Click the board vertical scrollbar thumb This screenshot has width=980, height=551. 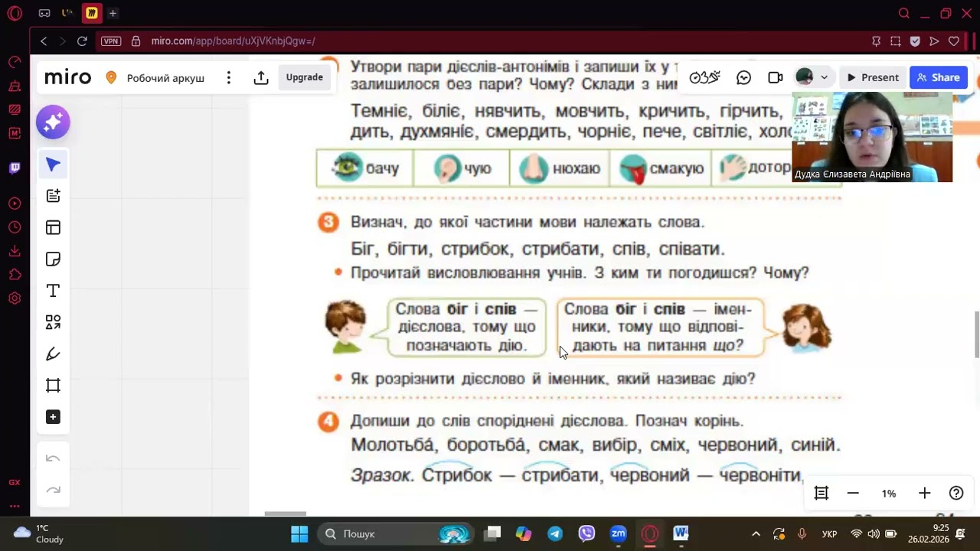(x=977, y=334)
